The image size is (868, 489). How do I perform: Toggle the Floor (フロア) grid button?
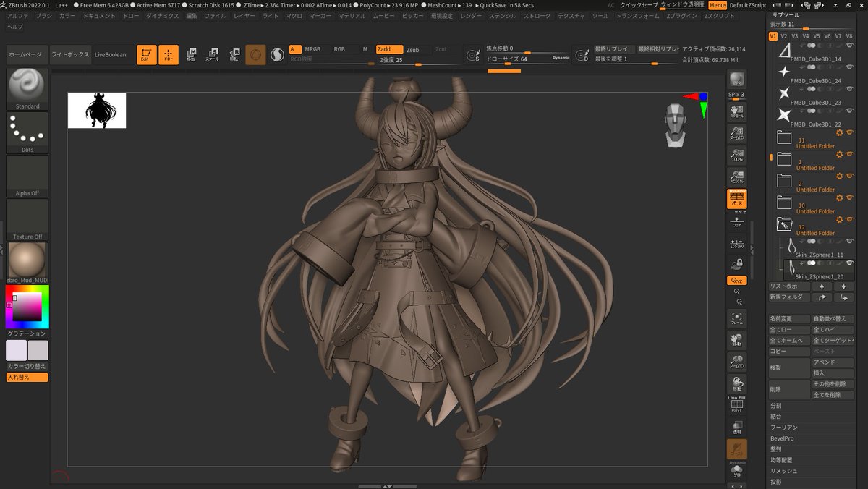(737, 222)
